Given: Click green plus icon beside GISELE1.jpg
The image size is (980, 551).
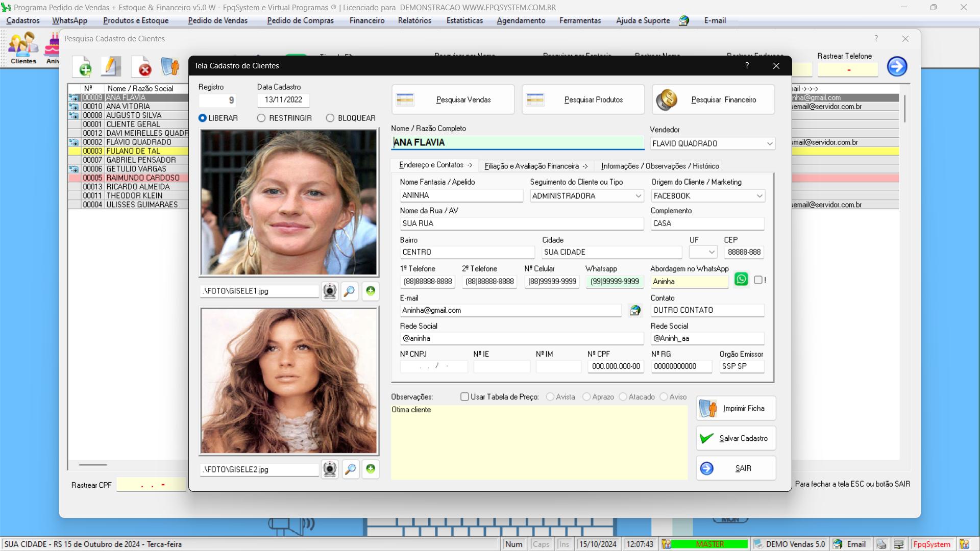Looking at the screenshot, I should click(x=371, y=291).
